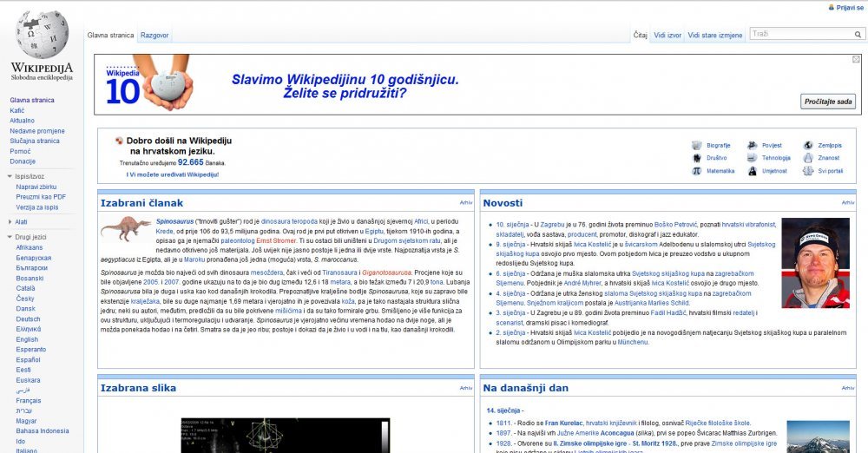868x453 pixels.
Task: Switch to the Français language version
Action: [29, 401]
